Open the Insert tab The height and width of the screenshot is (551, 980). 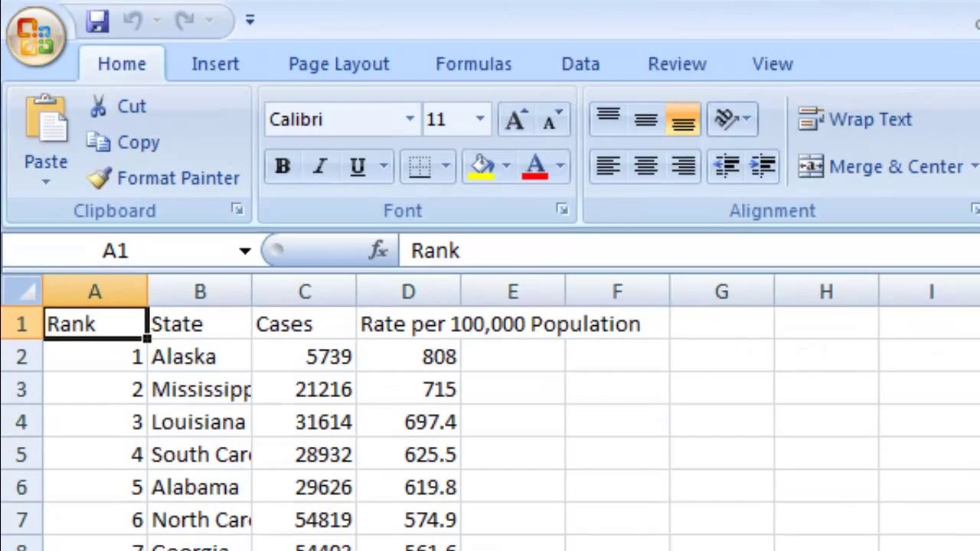215,64
